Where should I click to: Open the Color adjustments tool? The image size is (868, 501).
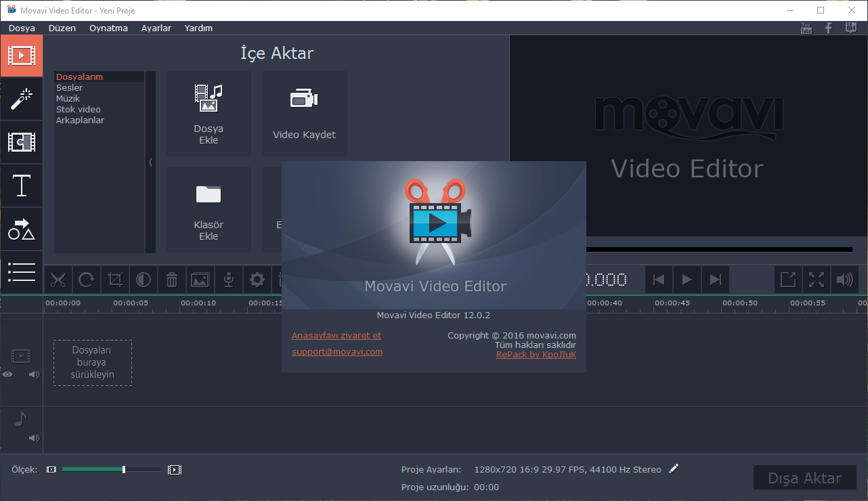144,280
